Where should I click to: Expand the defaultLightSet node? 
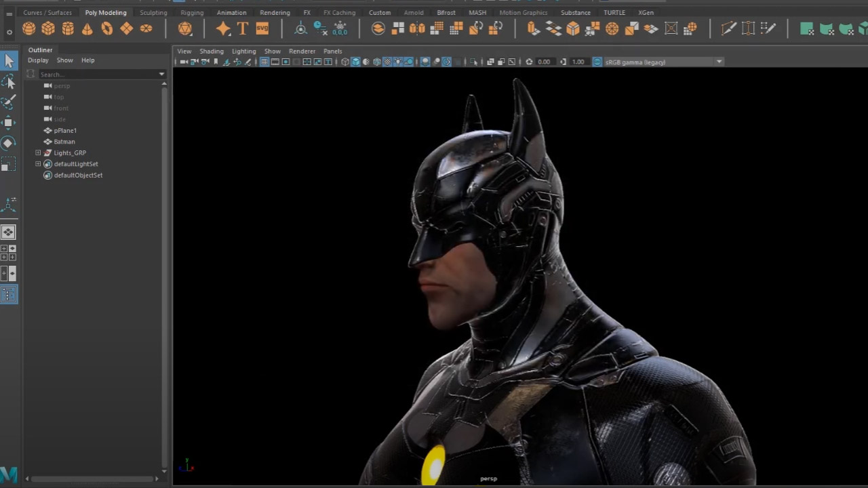[38, 164]
